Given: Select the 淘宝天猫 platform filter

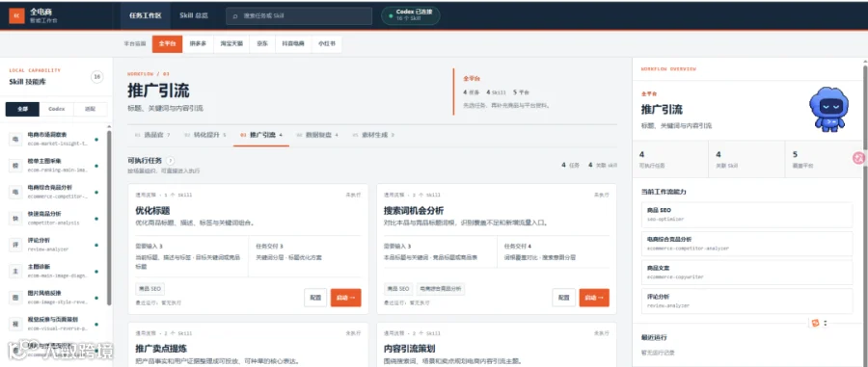Looking at the screenshot, I should coord(231,43).
